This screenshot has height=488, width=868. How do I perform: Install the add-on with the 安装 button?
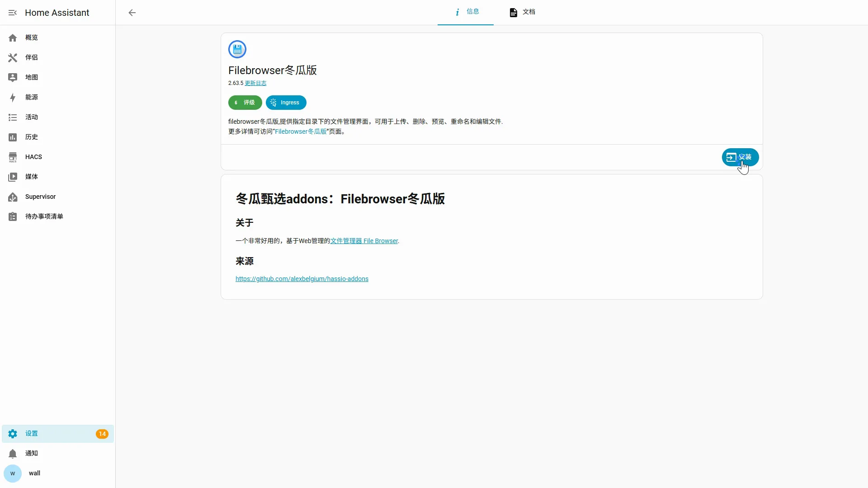740,157
